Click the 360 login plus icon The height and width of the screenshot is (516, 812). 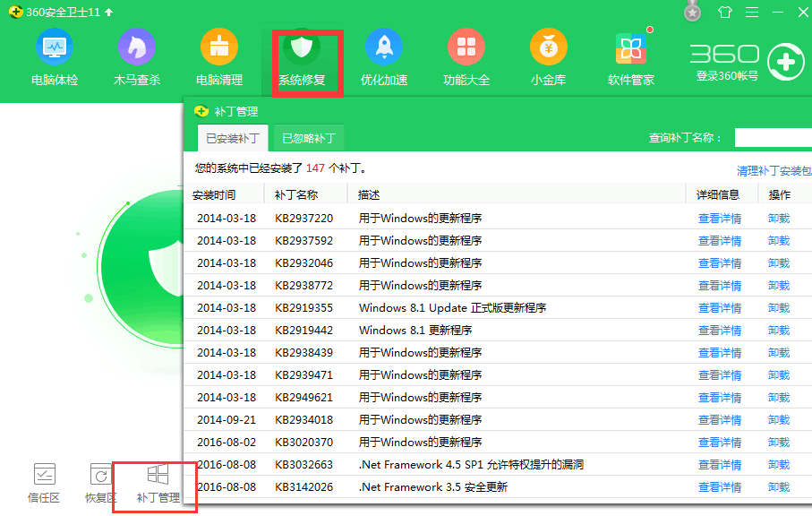click(x=785, y=62)
